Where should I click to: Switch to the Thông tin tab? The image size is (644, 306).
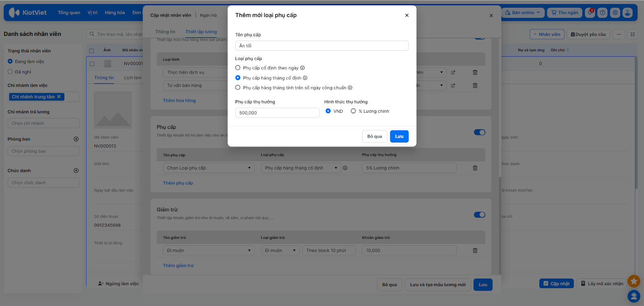click(x=165, y=32)
